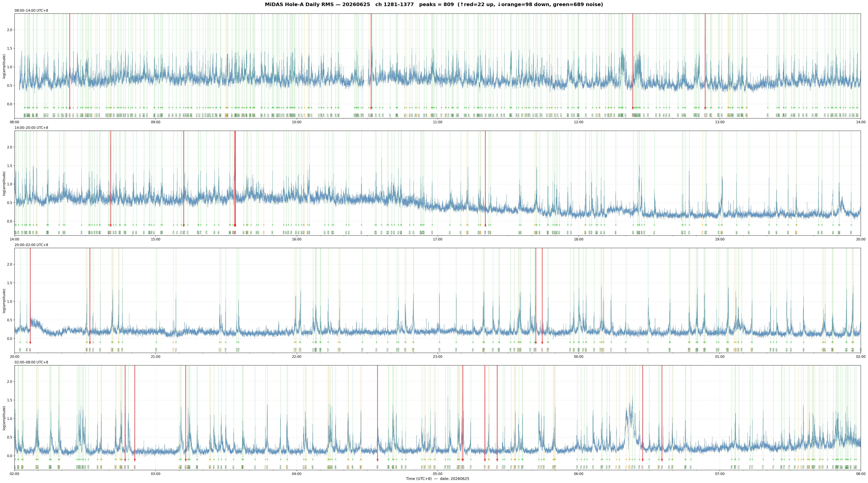868x483 pixels.
Task: Select the red up-peak marker labeled 557
Action: (542, 342)
